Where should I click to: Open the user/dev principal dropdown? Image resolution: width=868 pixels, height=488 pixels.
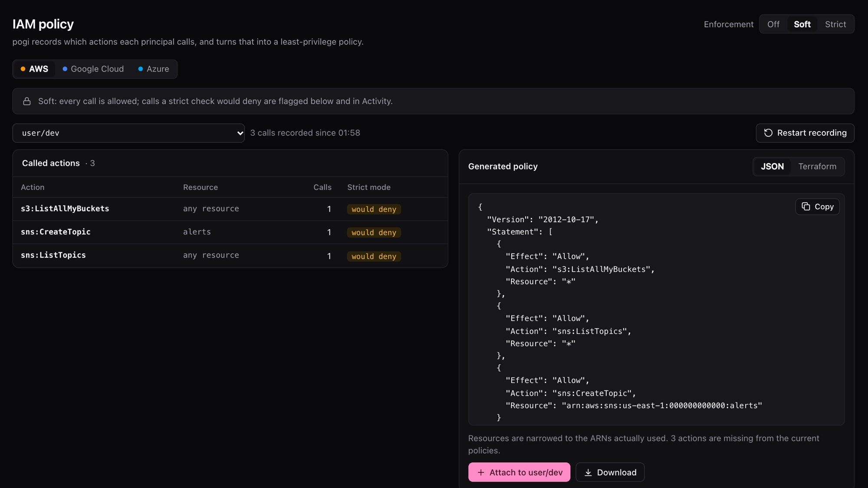(128, 133)
